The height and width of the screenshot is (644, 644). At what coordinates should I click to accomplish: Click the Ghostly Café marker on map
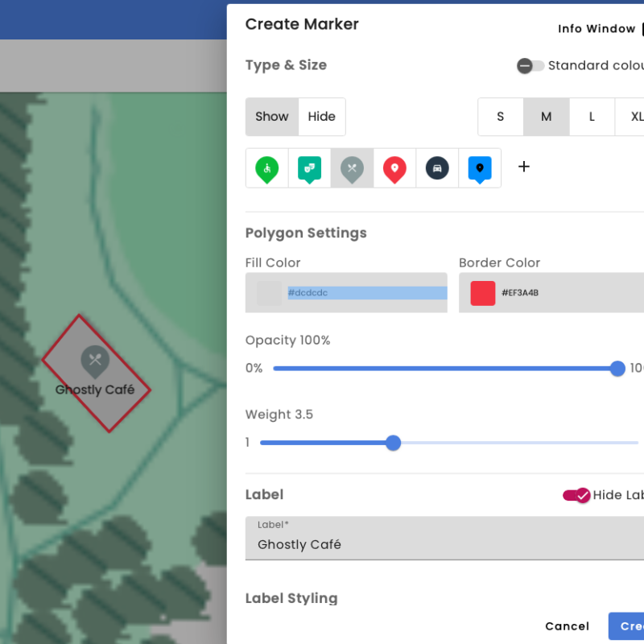(x=95, y=361)
